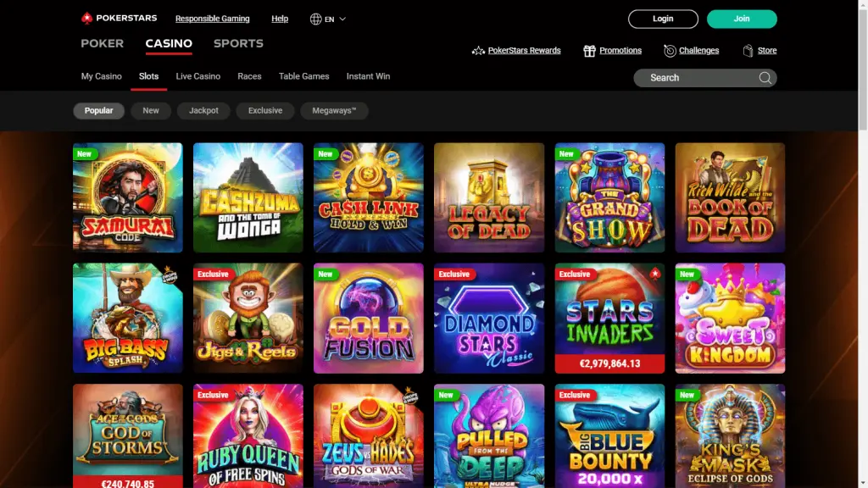Click the globe language icon
The width and height of the screenshot is (868, 488).
coord(315,19)
